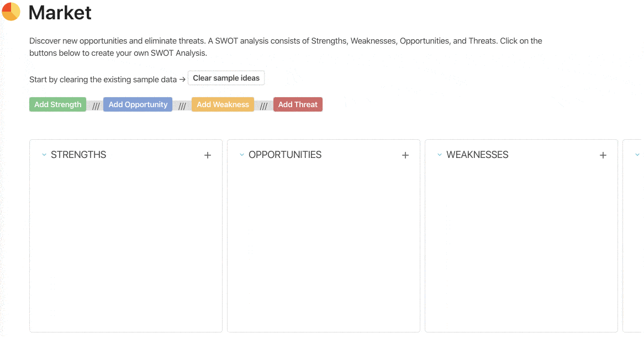The height and width of the screenshot is (338, 644).
Task: Click the orange Add Weakness button
Action: click(223, 104)
